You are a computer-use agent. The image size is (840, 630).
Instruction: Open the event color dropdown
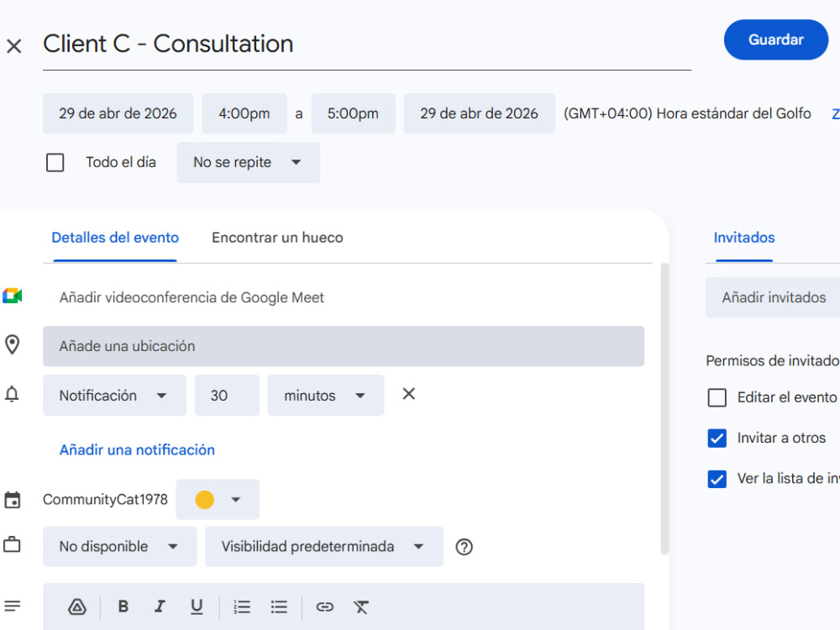(x=218, y=499)
